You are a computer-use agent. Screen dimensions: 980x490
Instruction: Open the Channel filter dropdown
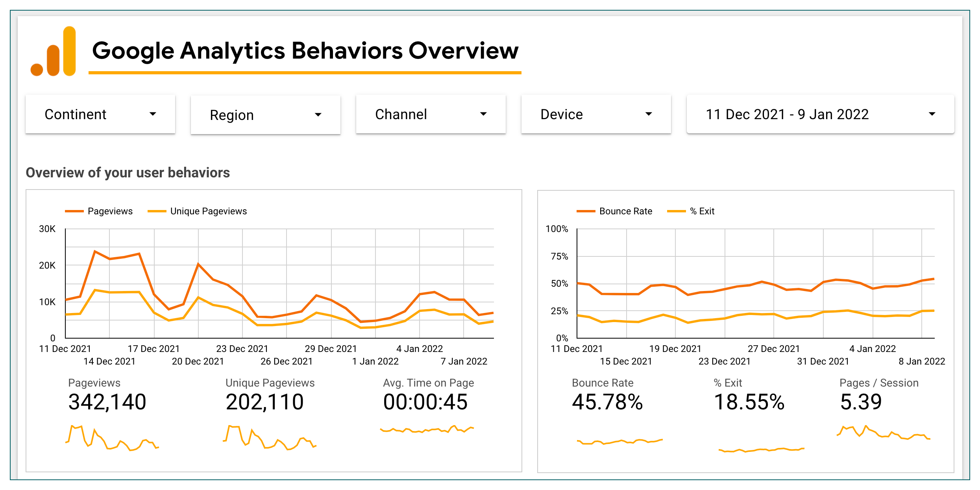(431, 114)
